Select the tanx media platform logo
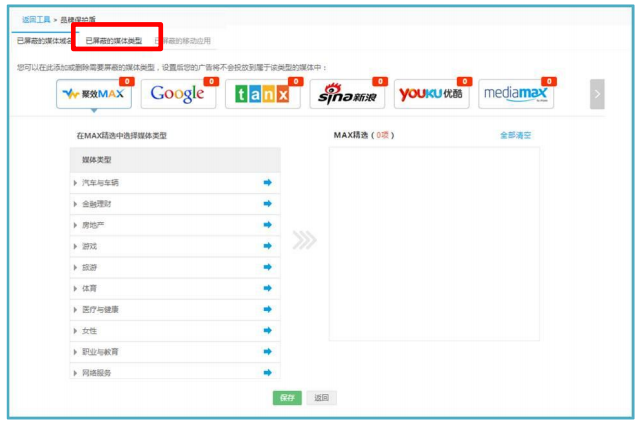This screenshot has height=428, width=640. click(262, 94)
